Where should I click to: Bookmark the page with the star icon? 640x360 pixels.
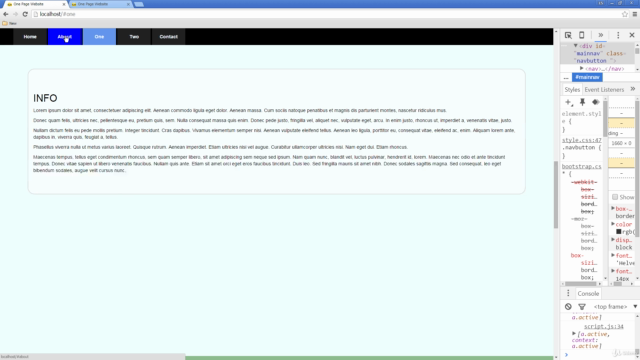tap(624, 14)
